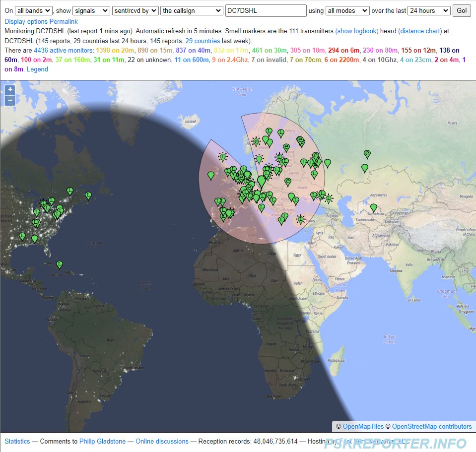
Task: Select the large home marker over Germany
Action: (x=262, y=181)
